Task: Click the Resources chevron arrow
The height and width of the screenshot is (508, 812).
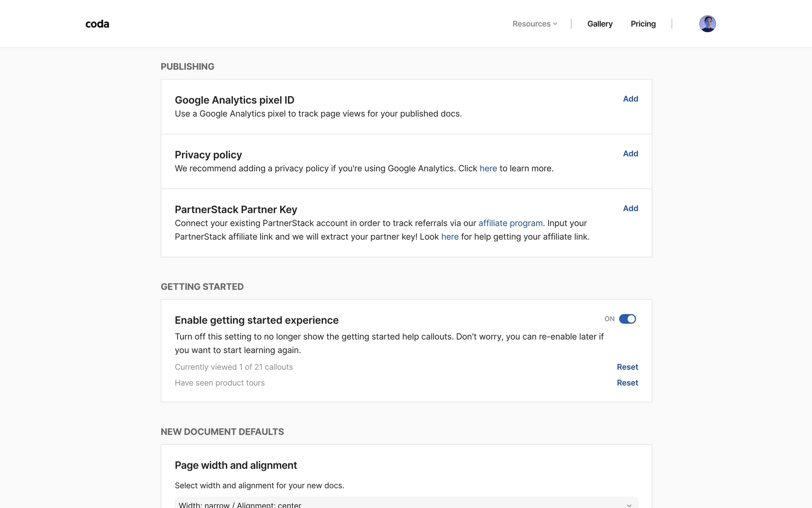Action: pyautogui.click(x=555, y=24)
